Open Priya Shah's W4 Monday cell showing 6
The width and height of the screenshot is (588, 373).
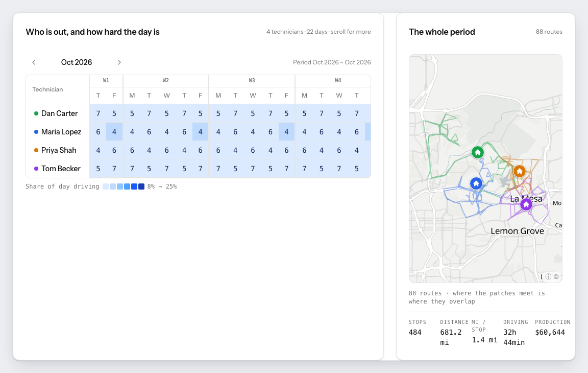[304, 150]
